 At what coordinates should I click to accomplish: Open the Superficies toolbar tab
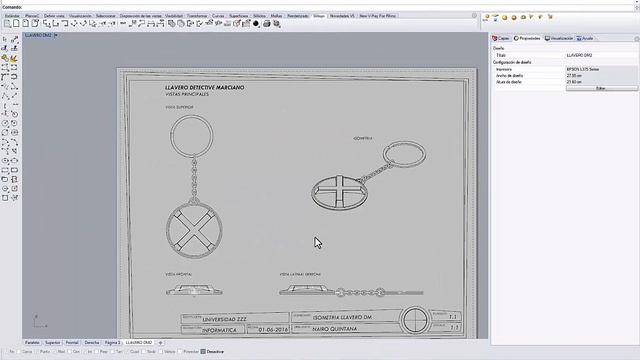pyautogui.click(x=238, y=16)
